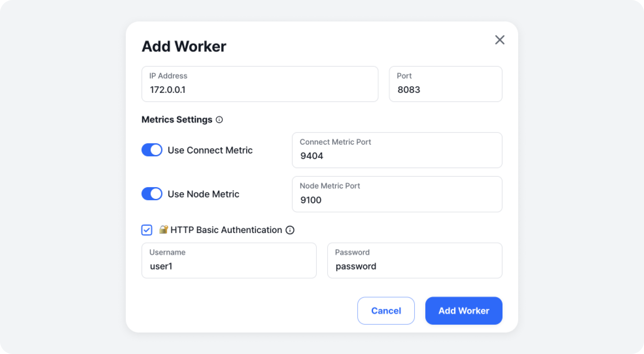Image resolution: width=644 pixels, height=354 pixels.
Task: Close the Add Worker dialog with X
Action: pos(500,40)
